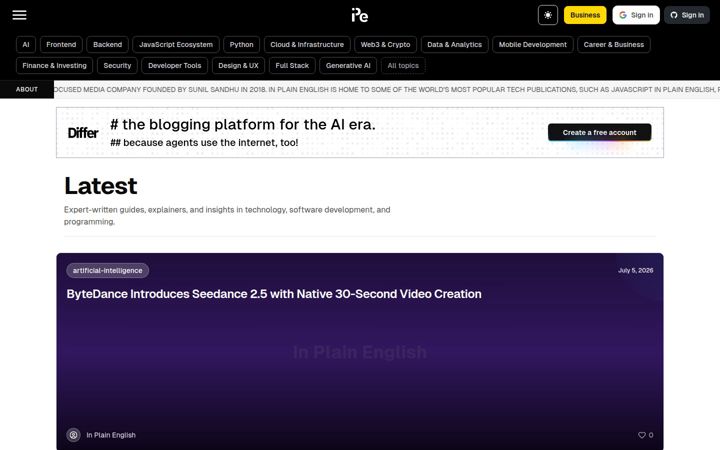Screen dimensions: 720x450
Task: Toggle the light/dark theme sun button
Action: [548, 15]
